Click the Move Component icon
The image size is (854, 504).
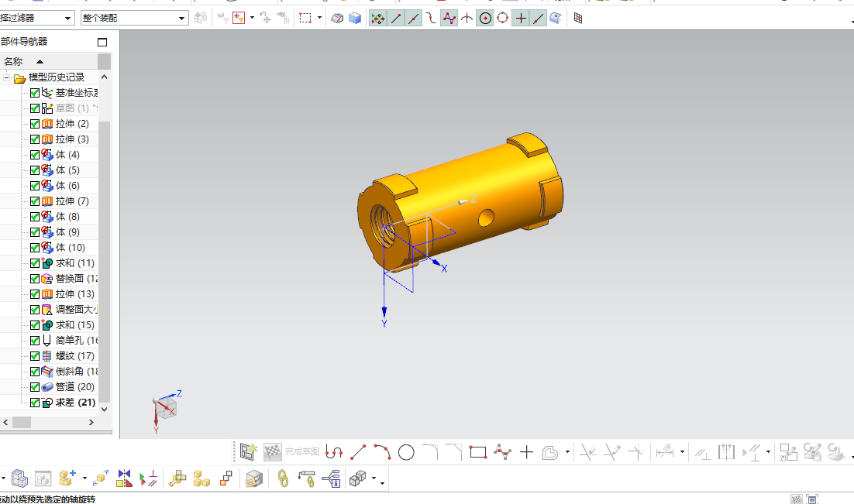click(x=101, y=478)
